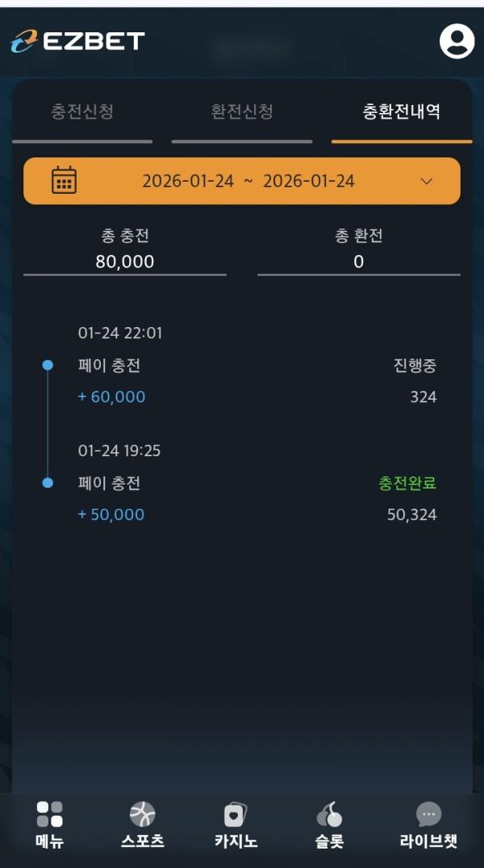
Task: Select the 충환전내역 tab
Action: click(402, 111)
